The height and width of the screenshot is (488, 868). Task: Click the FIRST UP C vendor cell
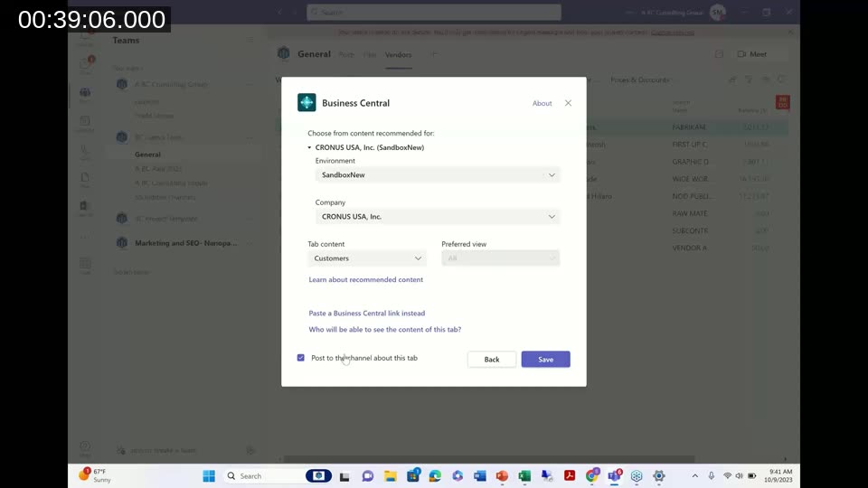(x=690, y=145)
